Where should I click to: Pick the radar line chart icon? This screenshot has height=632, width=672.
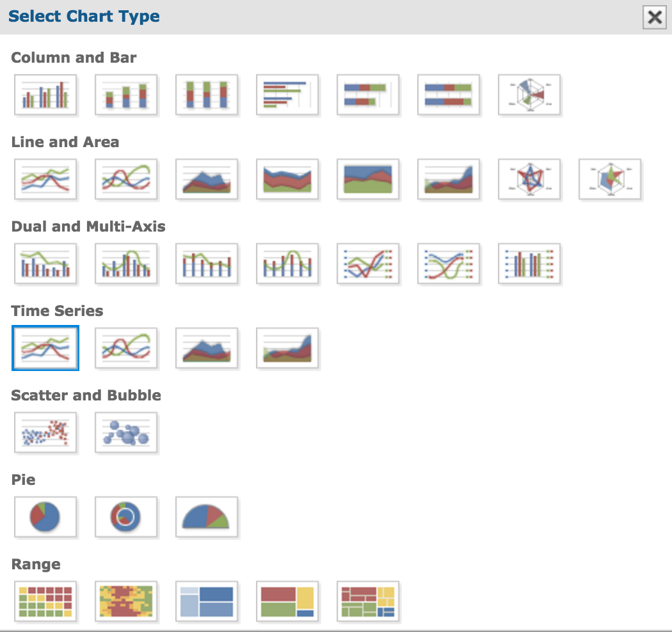click(529, 179)
